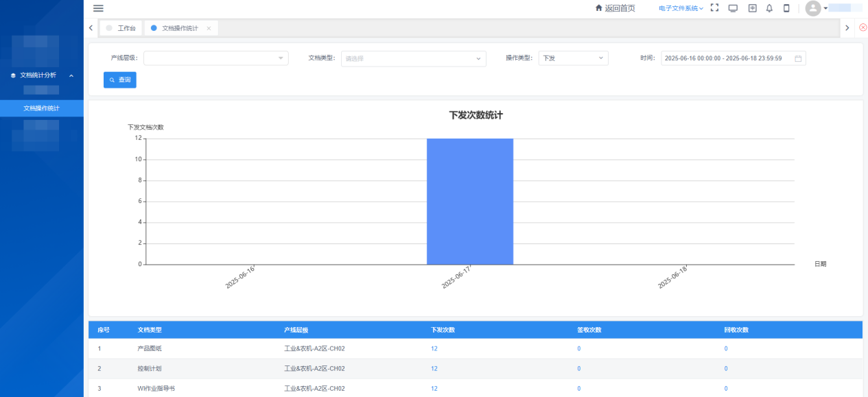The width and height of the screenshot is (868, 397).
Task: Open the 回收次数 value 0 for 产品图纸
Action: point(726,348)
